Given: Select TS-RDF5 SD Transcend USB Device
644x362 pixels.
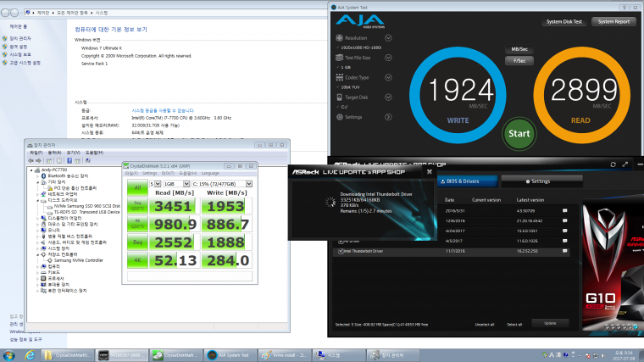Looking at the screenshot, I should pyautogui.click(x=86, y=212).
